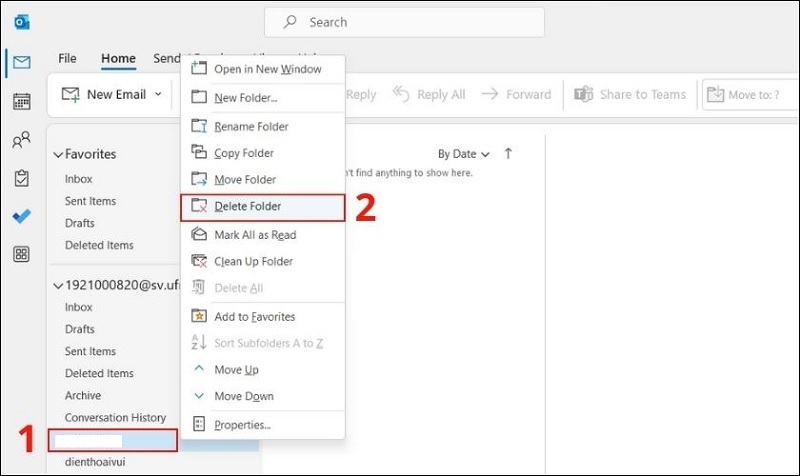Collapse the 1921000820@sv account folder tree
800x476 pixels.
tap(59, 286)
